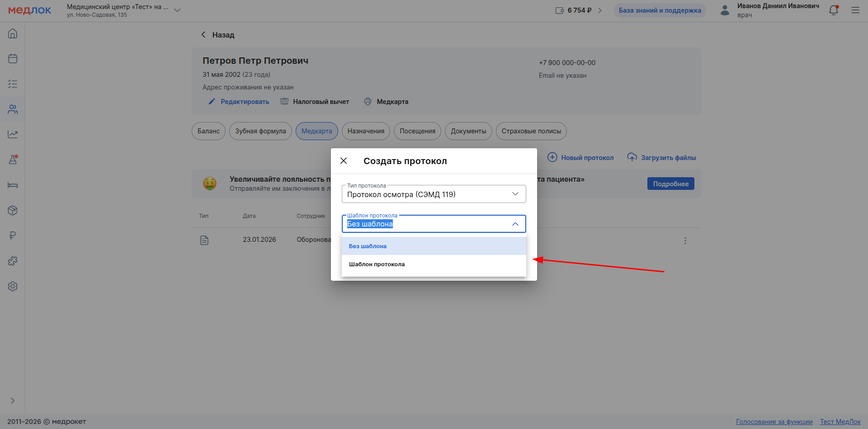Open the ruble finance sidebar icon
The height and width of the screenshot is (429, 868).
pos(13,236)
